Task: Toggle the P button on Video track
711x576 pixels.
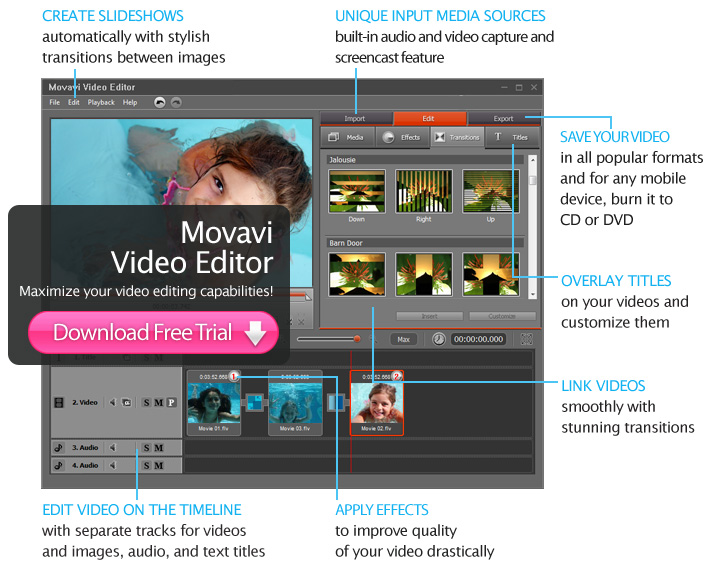Action: [x=171, y=402]
